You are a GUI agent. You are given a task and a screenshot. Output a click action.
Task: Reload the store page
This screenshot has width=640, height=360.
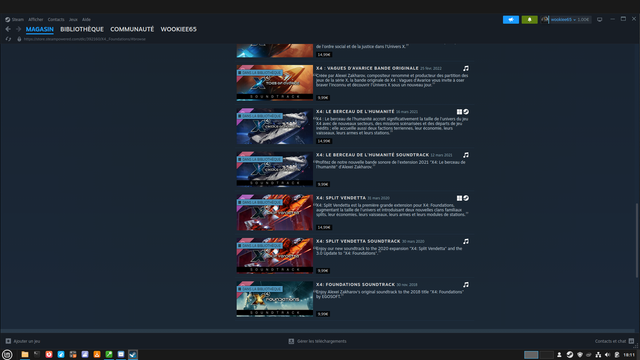[x=8, y=39]
